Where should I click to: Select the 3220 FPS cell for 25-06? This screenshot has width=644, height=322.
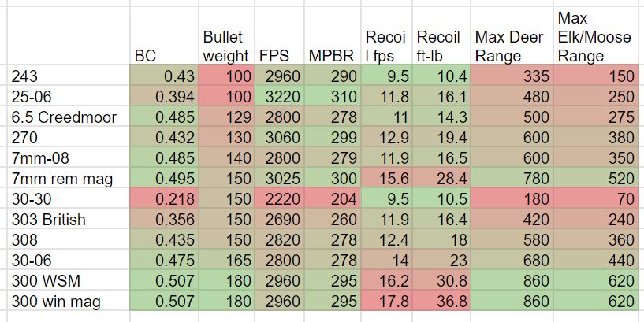[280, 96]
